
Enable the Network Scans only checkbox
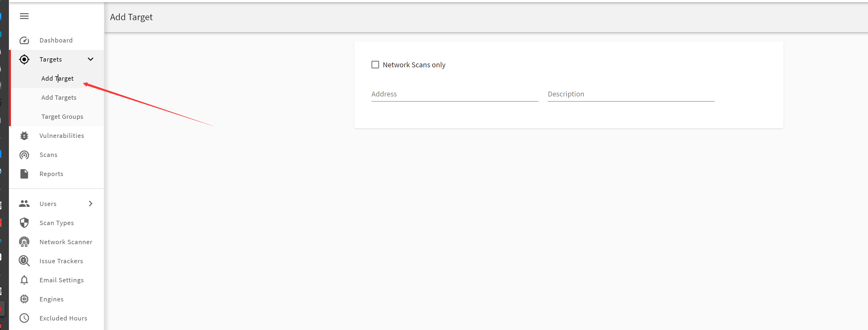pos(375,65)
